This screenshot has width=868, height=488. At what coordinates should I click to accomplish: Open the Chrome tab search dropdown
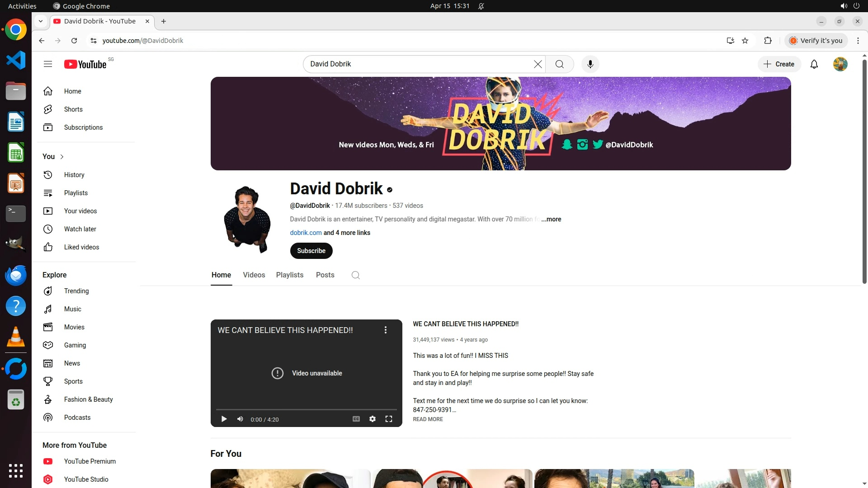[x=41, y=21]
